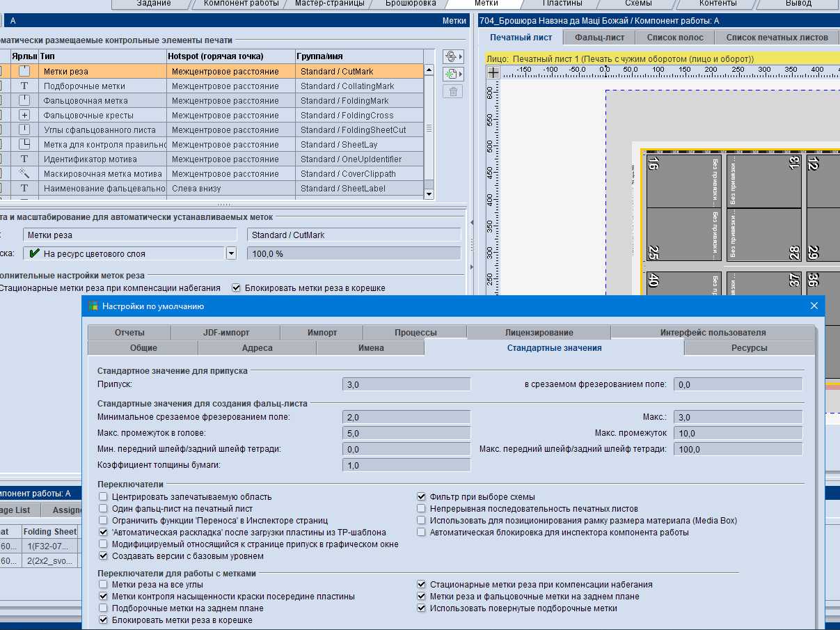This screenshot has height=630, width=840.
Task: Uncheck Фильтр при выборе схемы
Action: point(422,497)
